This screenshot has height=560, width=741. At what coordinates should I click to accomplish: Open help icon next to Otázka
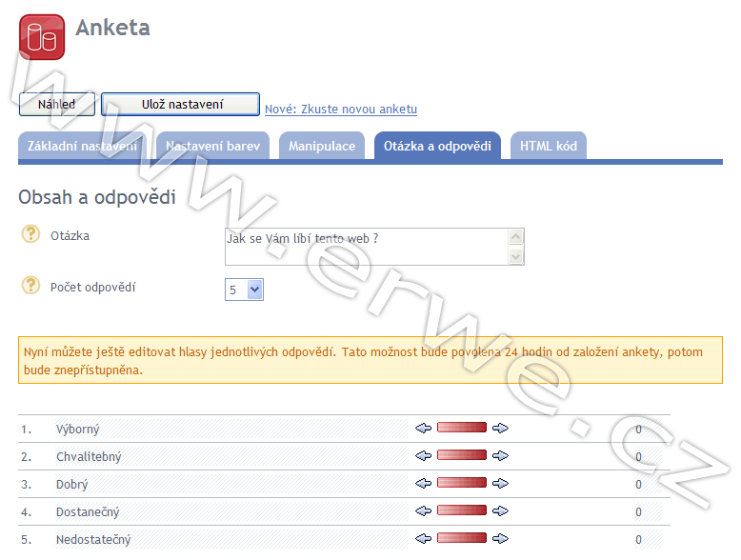tap(30, 233)
